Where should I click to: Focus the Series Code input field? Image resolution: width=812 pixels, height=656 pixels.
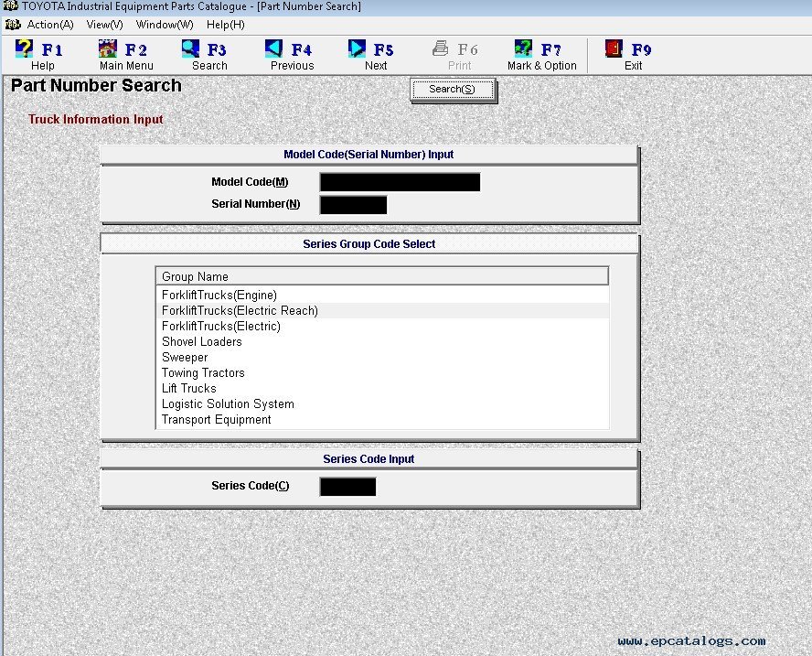tap(347, 487)
